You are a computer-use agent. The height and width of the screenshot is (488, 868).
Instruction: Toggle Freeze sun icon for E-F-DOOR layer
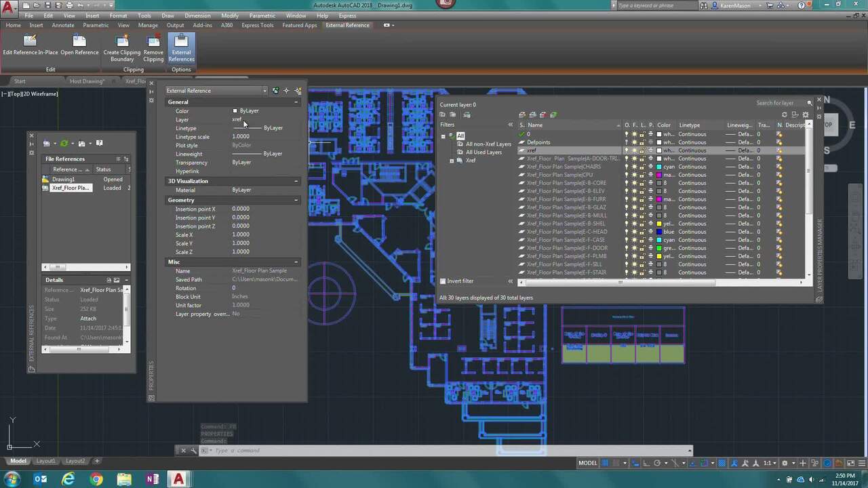[x=635, y=248]
